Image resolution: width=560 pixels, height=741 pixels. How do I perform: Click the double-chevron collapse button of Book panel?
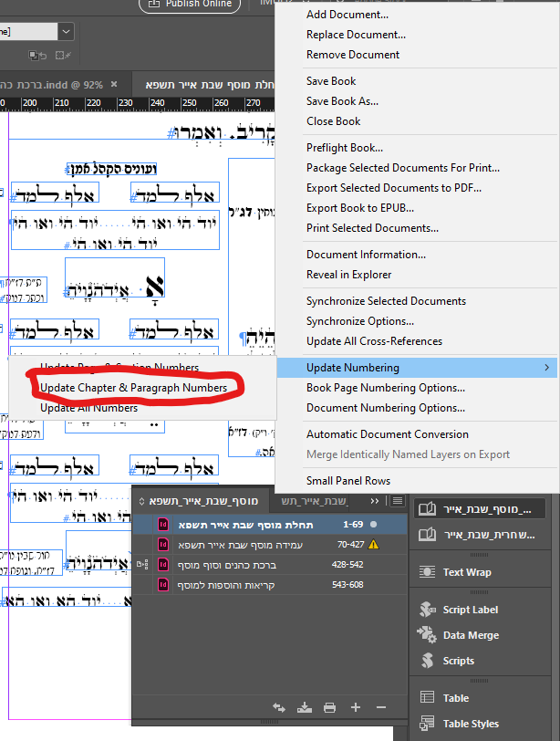tap(375, 501)
